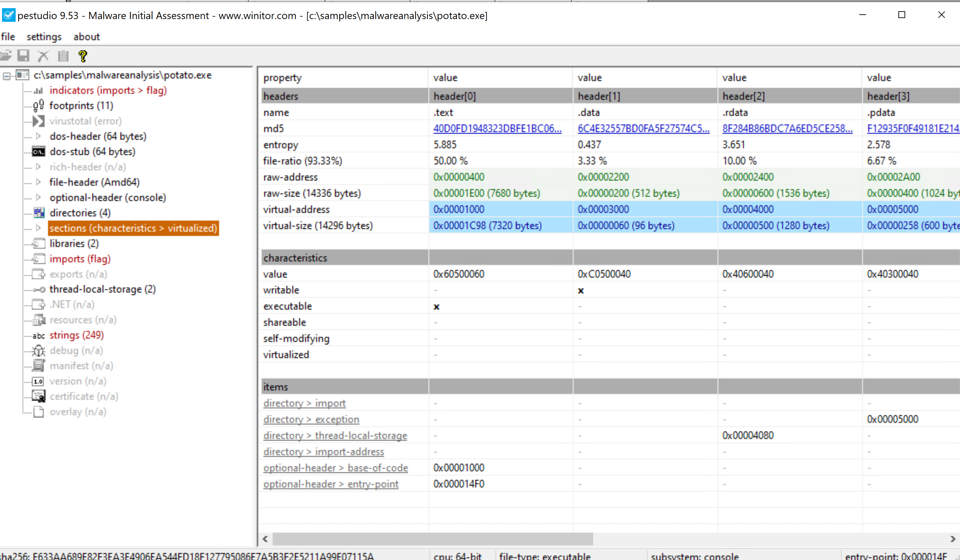Viewport: 960px width, 560px height.
Task: Click the save floppy disk toolbar icon
Action: tap(23, 56)
